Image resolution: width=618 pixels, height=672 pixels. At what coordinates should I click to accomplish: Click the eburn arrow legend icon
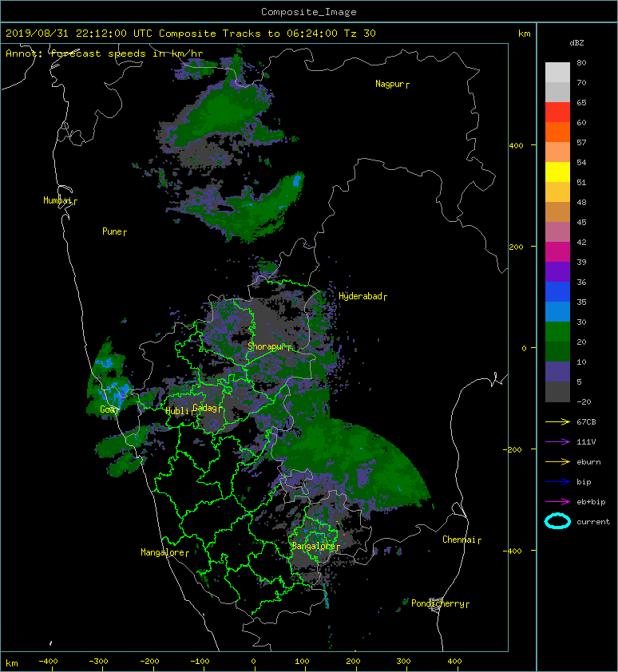(x=557, y=462)
